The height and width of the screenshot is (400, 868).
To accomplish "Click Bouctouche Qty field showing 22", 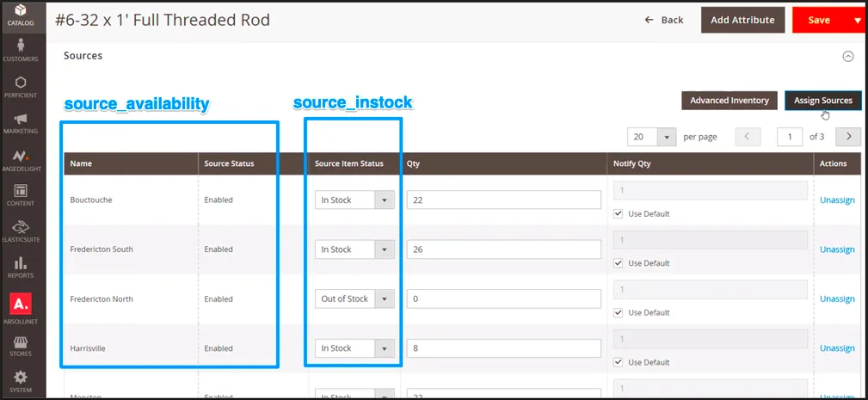I will tap(504, 200).
